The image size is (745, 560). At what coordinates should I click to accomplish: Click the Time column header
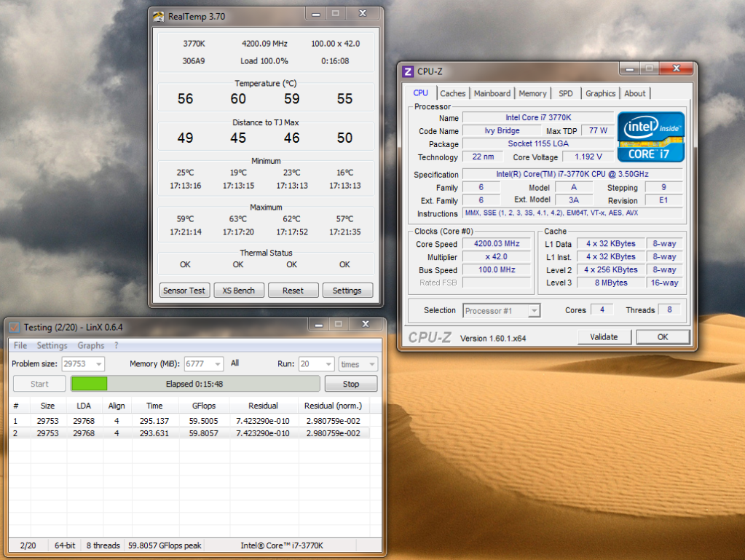pyautogui.click(x=154, y=406)
